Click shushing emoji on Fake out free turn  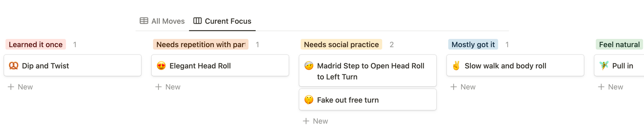(x=309, y=100)
